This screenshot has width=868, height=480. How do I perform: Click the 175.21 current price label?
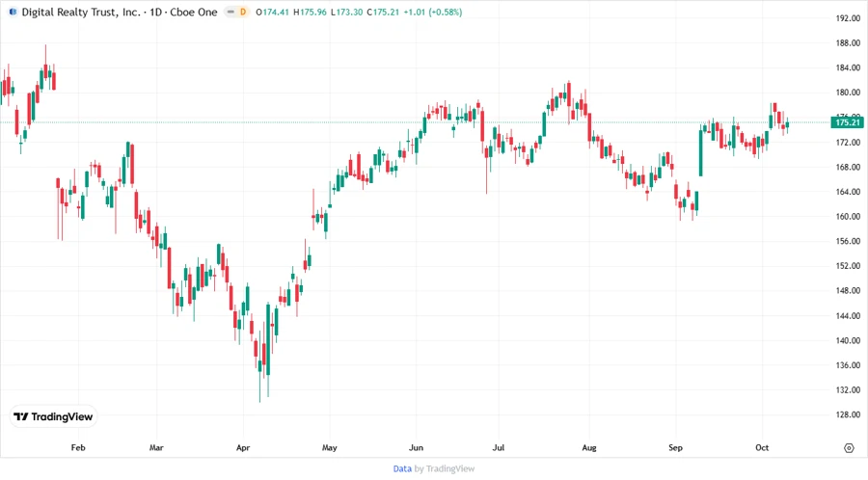(847, 122)
